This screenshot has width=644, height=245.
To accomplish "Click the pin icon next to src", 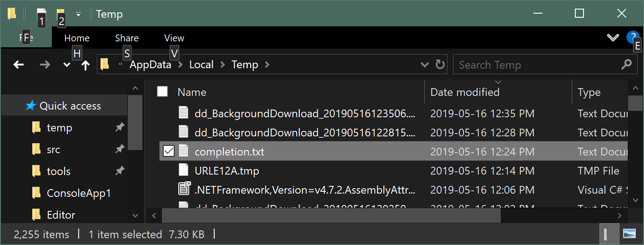I will [x=120, y=150].
